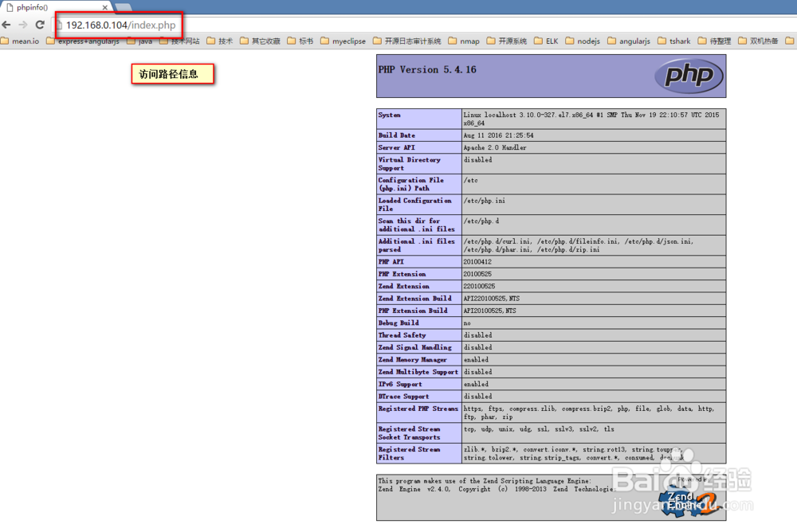
Task: Click the Zend Multibyte Support label
Action: pos(418,371)
